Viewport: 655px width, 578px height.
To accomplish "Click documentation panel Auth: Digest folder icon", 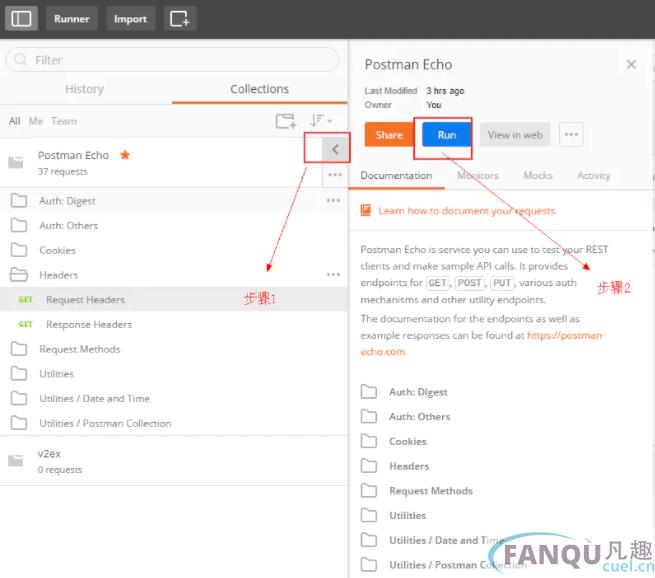I will [x=369, y=392].
